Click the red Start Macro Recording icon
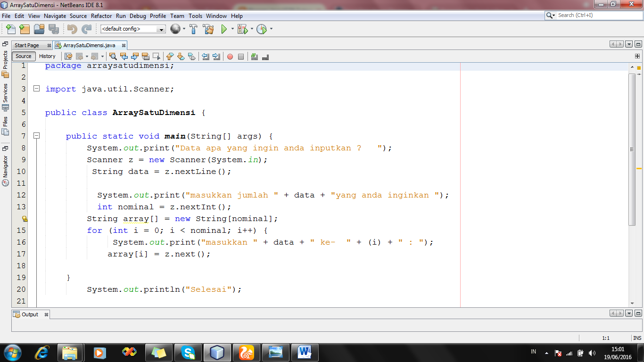644x362 pixels. coord(230,57)
